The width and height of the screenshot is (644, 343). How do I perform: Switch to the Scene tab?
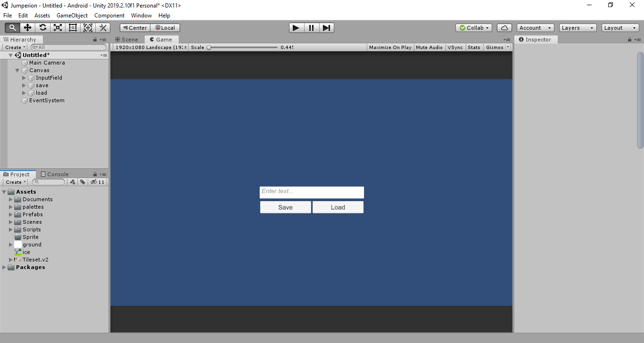click(x=127, y=40)
